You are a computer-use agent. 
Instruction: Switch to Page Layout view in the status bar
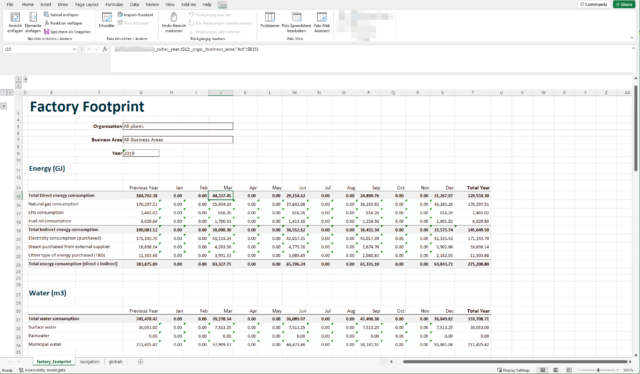[556, 370]
